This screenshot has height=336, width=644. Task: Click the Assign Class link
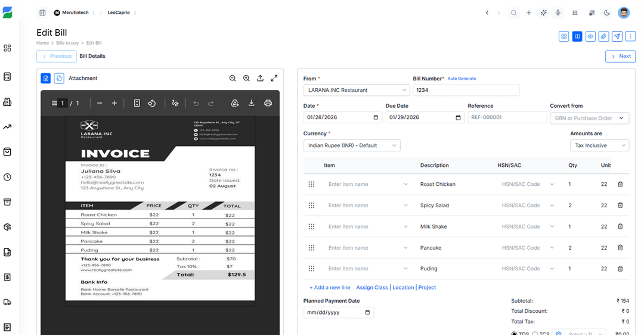coord(372,288)
